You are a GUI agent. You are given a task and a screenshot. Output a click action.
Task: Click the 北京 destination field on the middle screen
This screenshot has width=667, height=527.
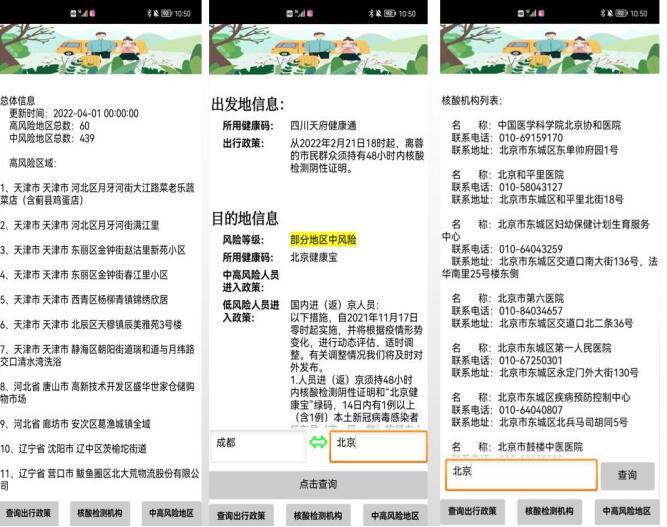[377, 445]
